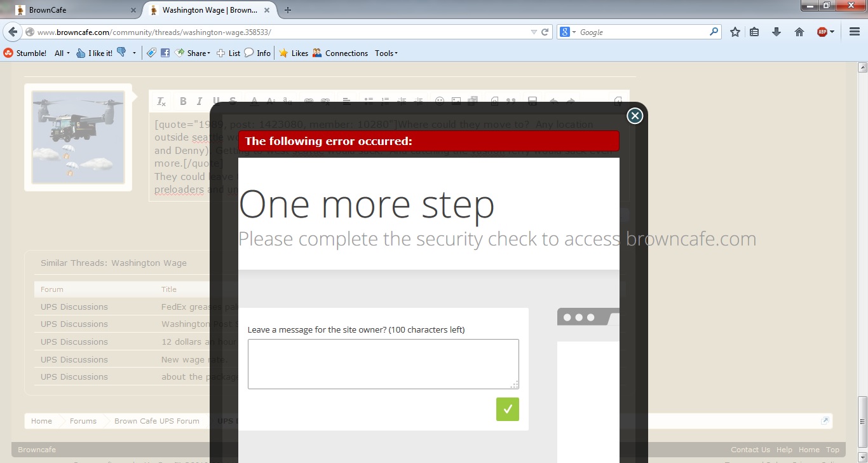The image size is (868, 463).
Task: Toggle Bold formatting in the editor
Action: (x=183, y=101)
